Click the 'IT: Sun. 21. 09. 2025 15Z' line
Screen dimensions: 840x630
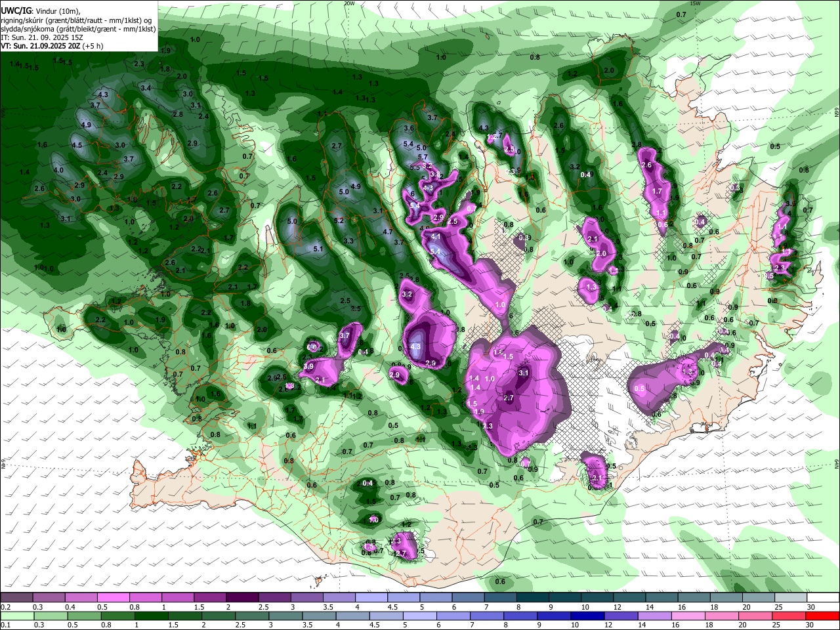point(42,37)
